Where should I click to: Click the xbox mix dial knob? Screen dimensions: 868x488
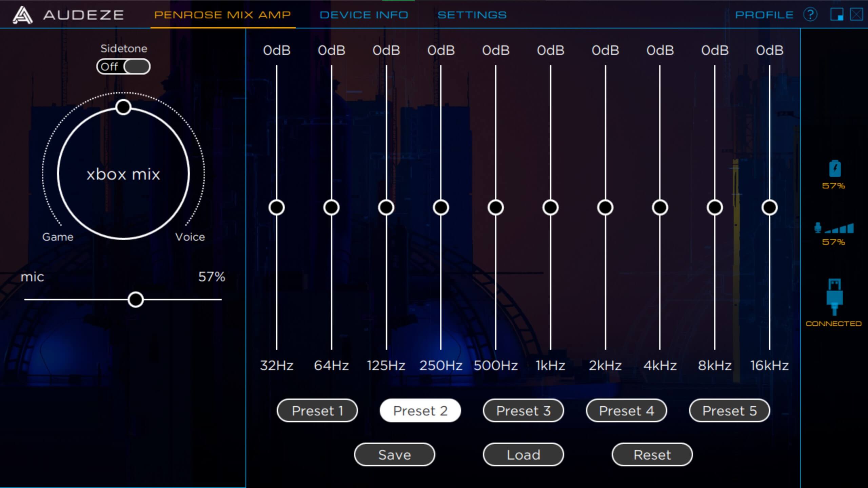(x=123, y=107)
